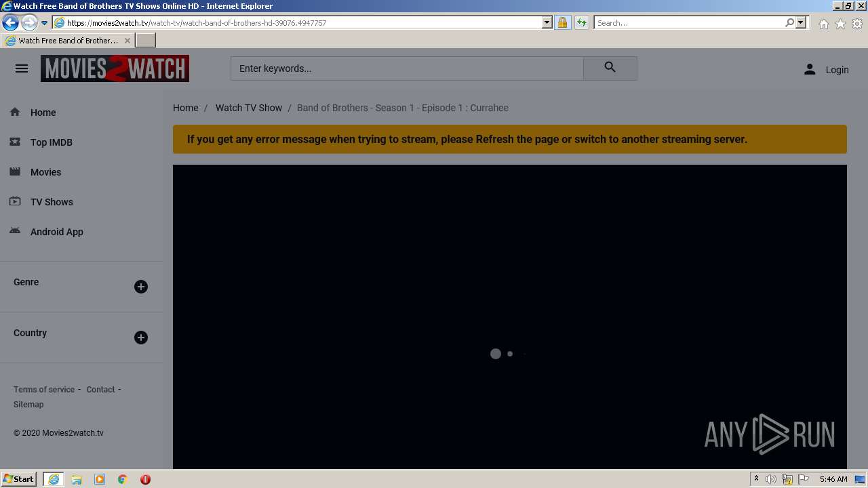Open Windows Explorer folder taskbar icon
The height and width of the screenshot is (488, 868).
[x=77, y=479]
